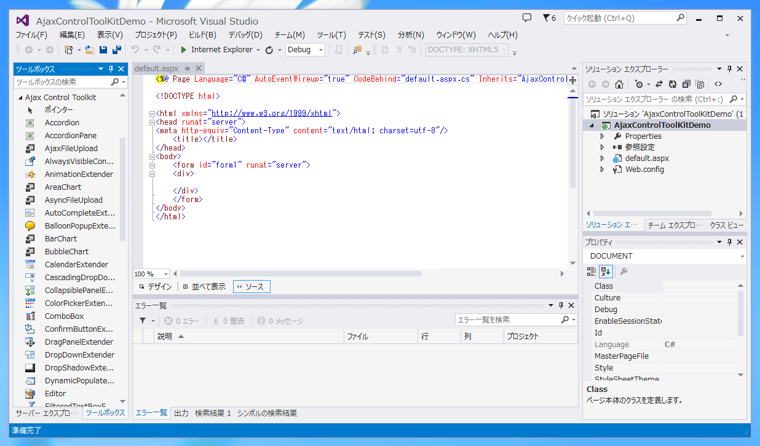Viewport: 760px width, 446px height.
Task: Click the error list filter funnel icon
Action: 142,320
